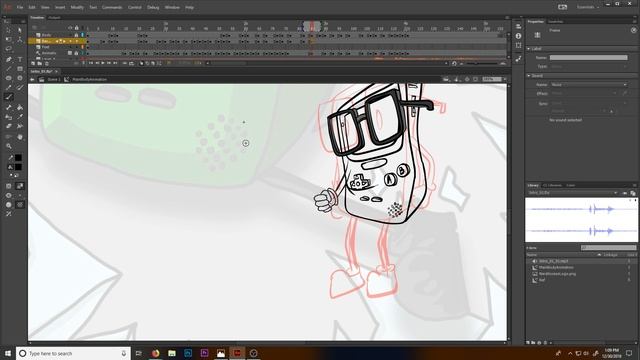
Task: Open the Info panel icon
Action: (x=518, y=36)
